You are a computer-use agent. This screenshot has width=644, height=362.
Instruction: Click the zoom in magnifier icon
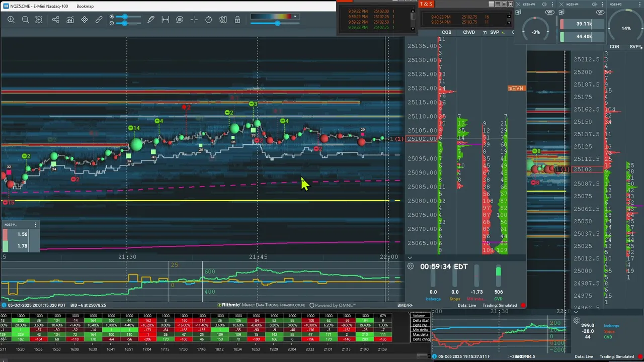pyautogui.click(x=11, y=20)
